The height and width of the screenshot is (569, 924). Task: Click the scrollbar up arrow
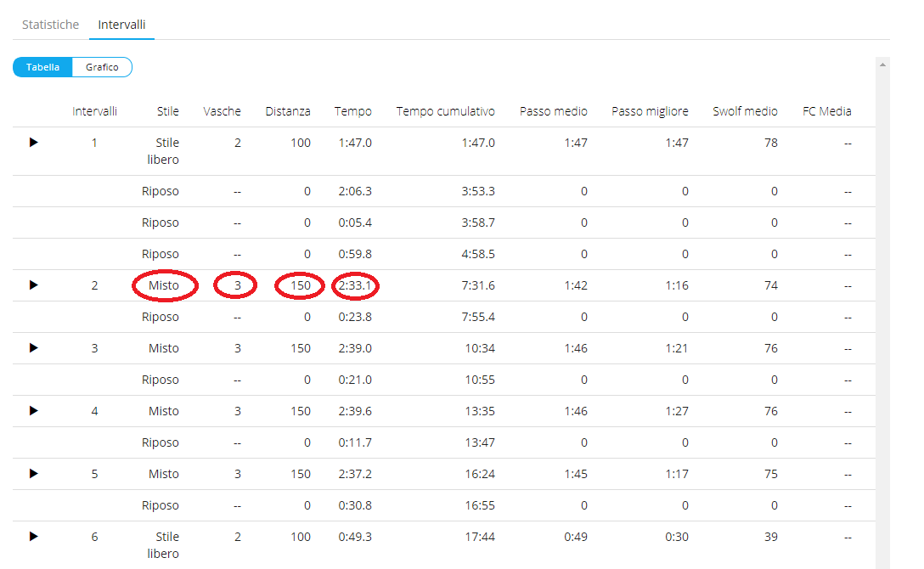pyautogui.click(x=882, y=65)
